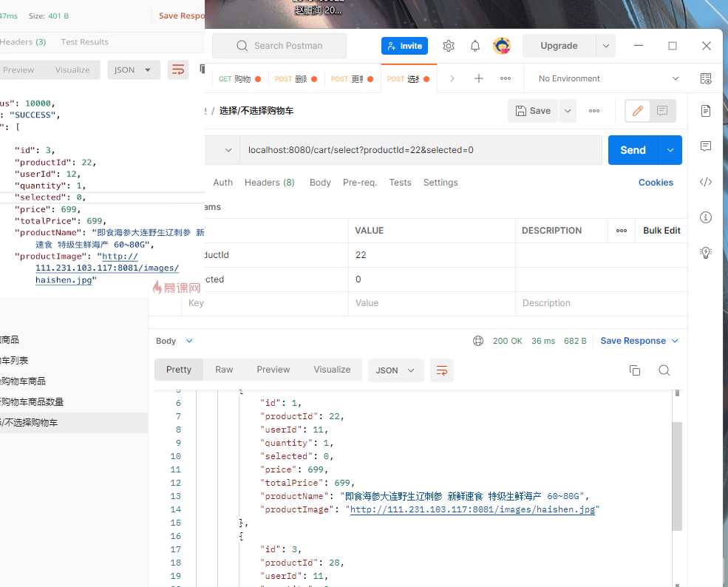Viewport: 728px width, 587px height.
Task: Open haishen.jpg productImage link in response
Action: click(x=472, y=509)
